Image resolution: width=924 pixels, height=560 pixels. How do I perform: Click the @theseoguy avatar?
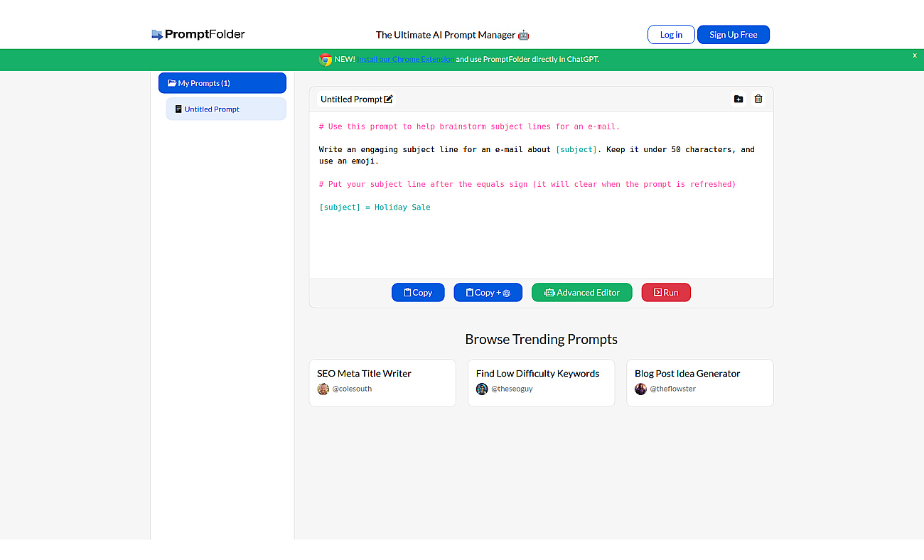482,389
